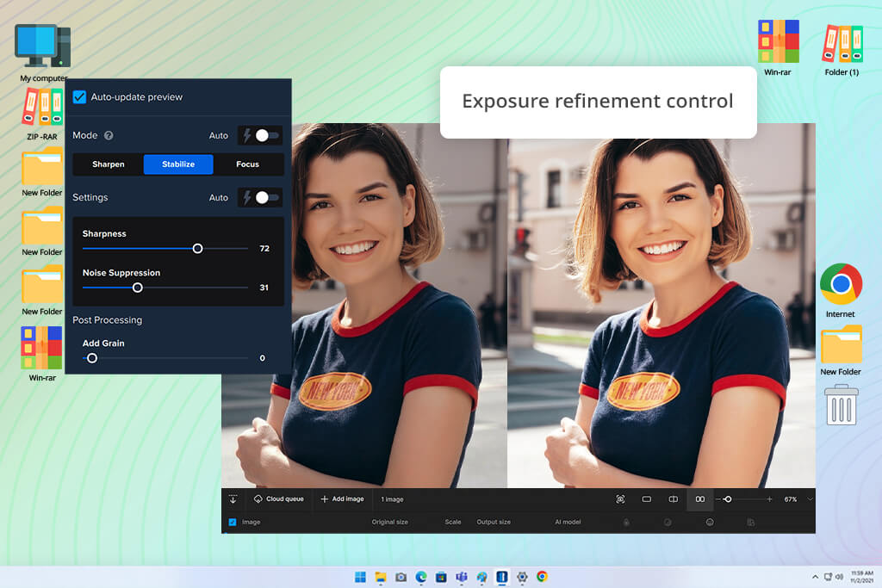
Task: Click the collapse-down arrow icon beside Cloud queue
Action: tap(233, 499)
